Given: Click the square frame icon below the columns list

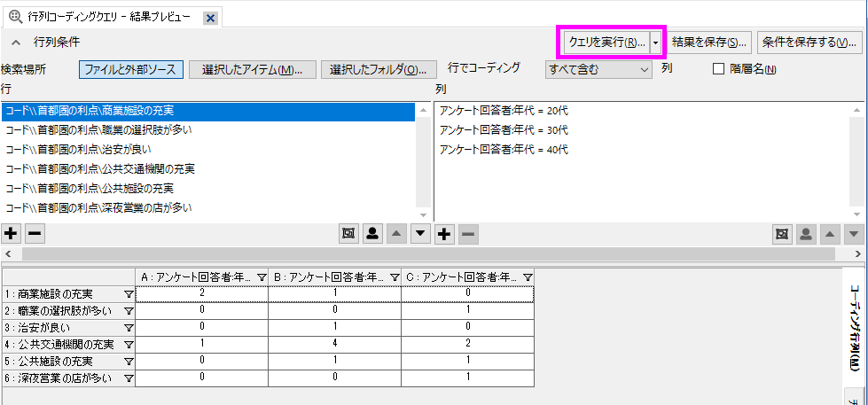Looking at the screenshot, I should tap(782, 234).
